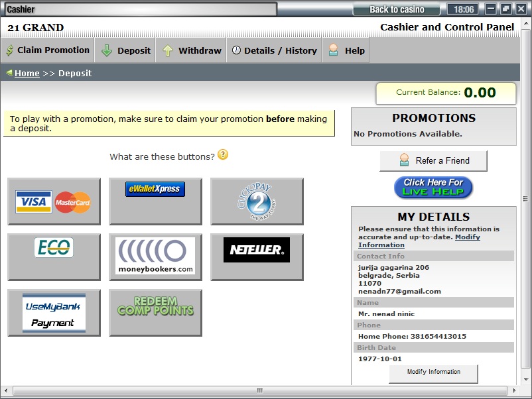Choose moneybookers.com deposit option
The height and width of the screenshot is (399, 532).
click(155, 257)
